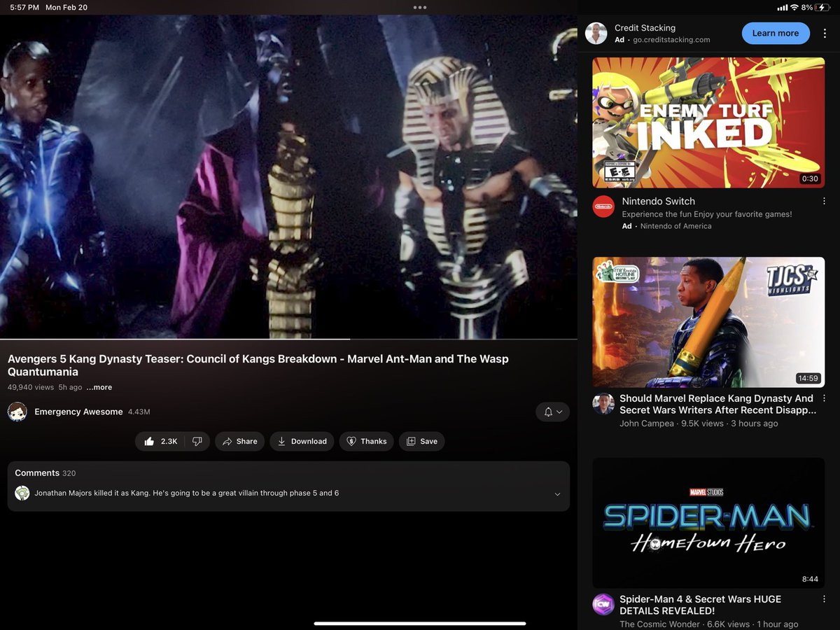This screenshot has height=630, width=840.
Task: Open options menu for Nintendo Switch ad
Action: point(824,201)
